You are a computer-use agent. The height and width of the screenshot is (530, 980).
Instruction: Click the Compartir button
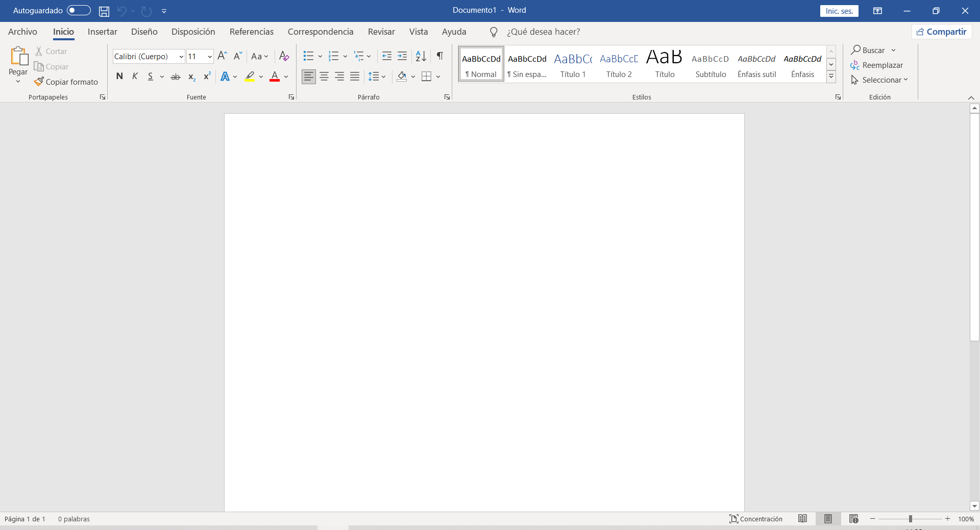point(941,32)
